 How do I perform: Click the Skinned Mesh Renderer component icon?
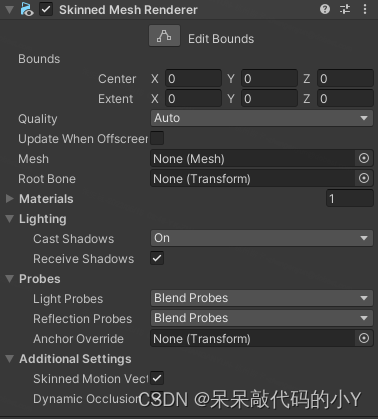(27, 9)
